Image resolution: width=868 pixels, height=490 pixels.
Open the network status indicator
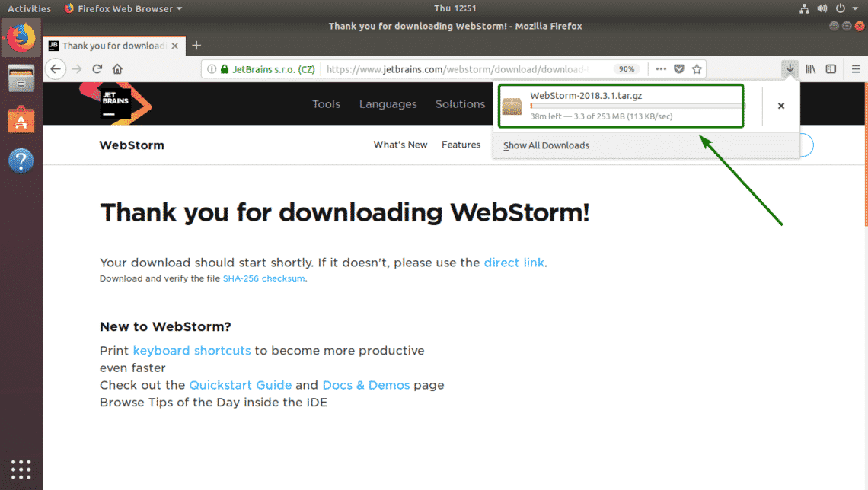click(804, 8)
